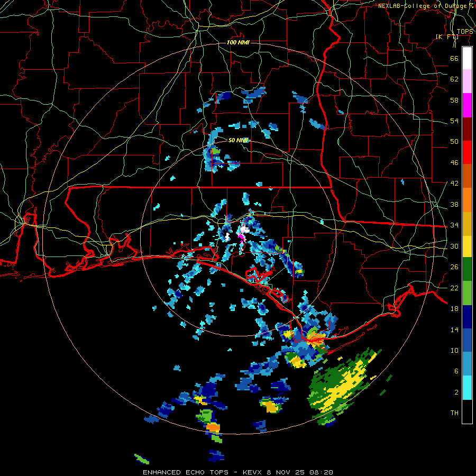Click the 58 value on the scale
Viewport: 476px width, 476px height.
[x=454, y=100]
